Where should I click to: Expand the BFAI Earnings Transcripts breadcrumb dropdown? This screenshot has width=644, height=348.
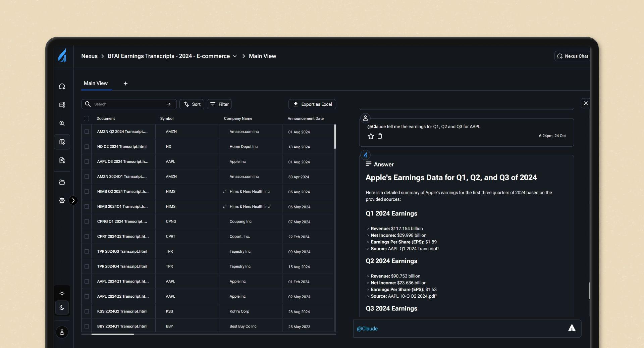234,56
